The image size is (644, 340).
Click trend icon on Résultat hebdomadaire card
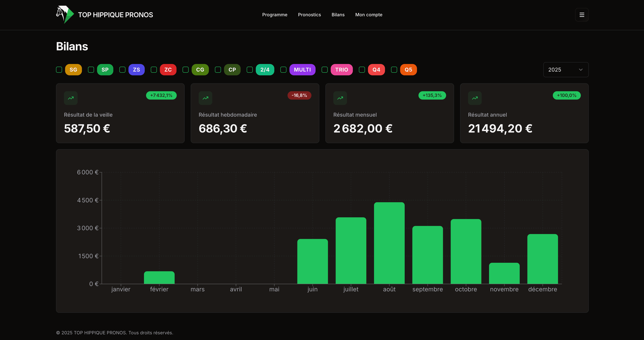coord(205,98)
